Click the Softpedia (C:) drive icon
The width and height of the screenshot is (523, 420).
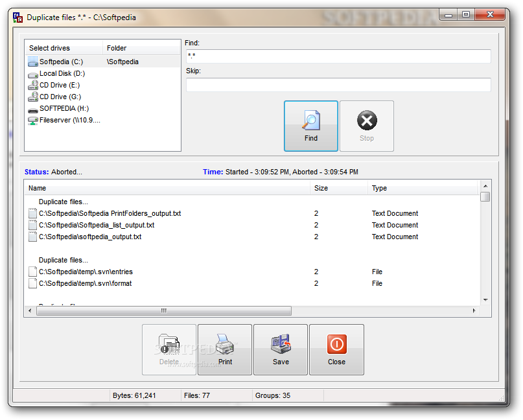tap(32, 62)
